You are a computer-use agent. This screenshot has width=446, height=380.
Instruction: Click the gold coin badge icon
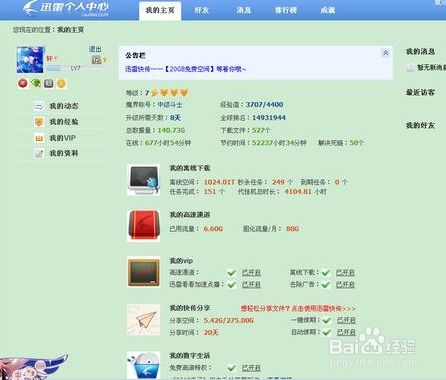point(61,83)
